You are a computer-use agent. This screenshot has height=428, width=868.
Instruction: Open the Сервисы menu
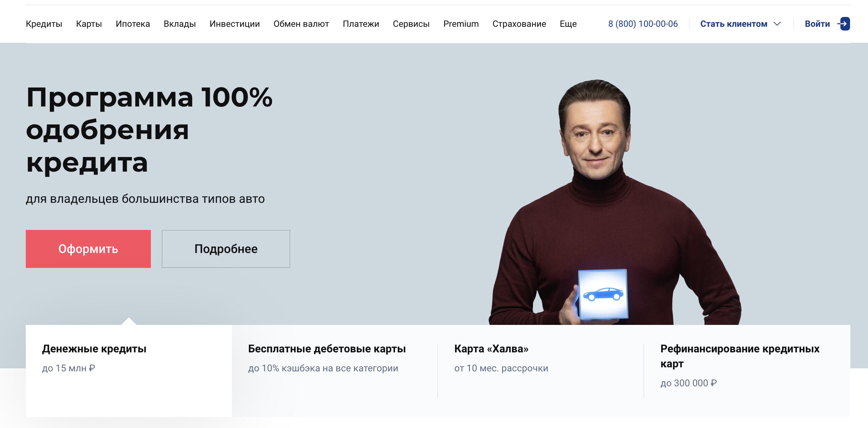coord(411,24)
